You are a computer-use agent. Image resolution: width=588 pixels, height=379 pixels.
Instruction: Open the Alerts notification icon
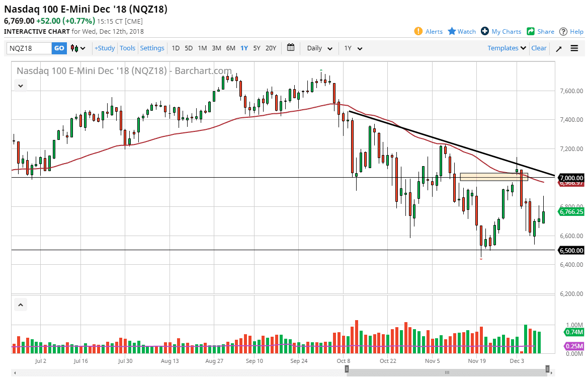point(418,31)
